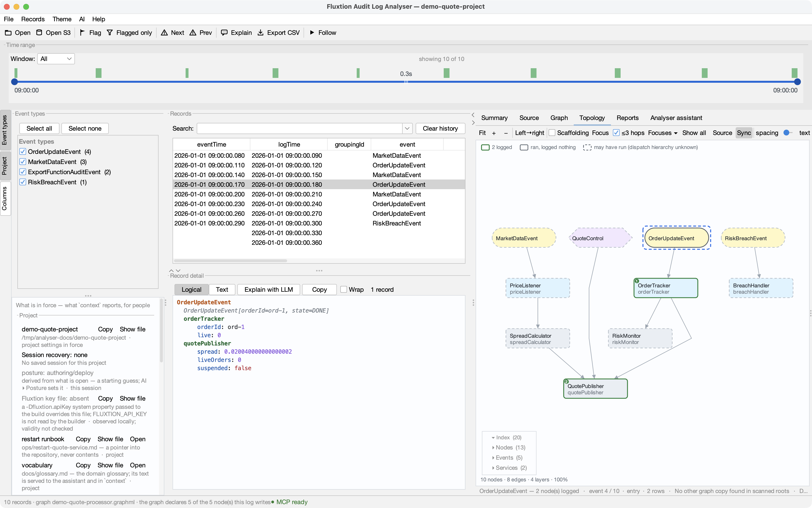Open the File menu

(9, 19)
